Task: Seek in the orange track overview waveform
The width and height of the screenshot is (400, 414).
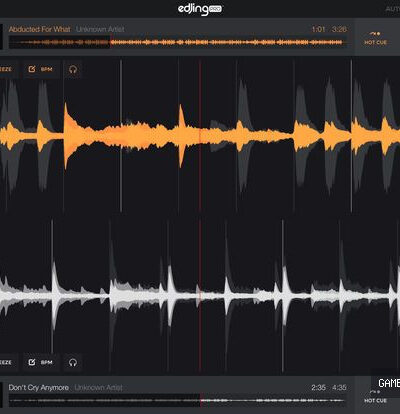Action: pyautogui.click(x=178, y=42)
